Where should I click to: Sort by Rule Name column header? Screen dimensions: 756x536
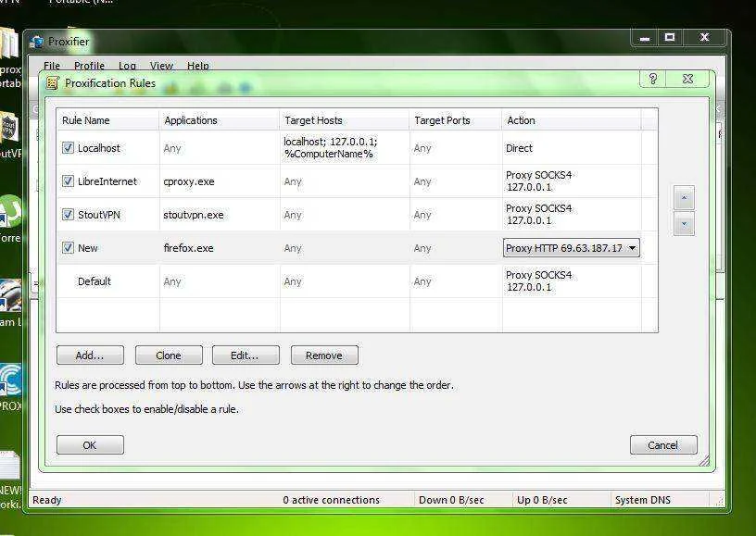click(107, 120)
